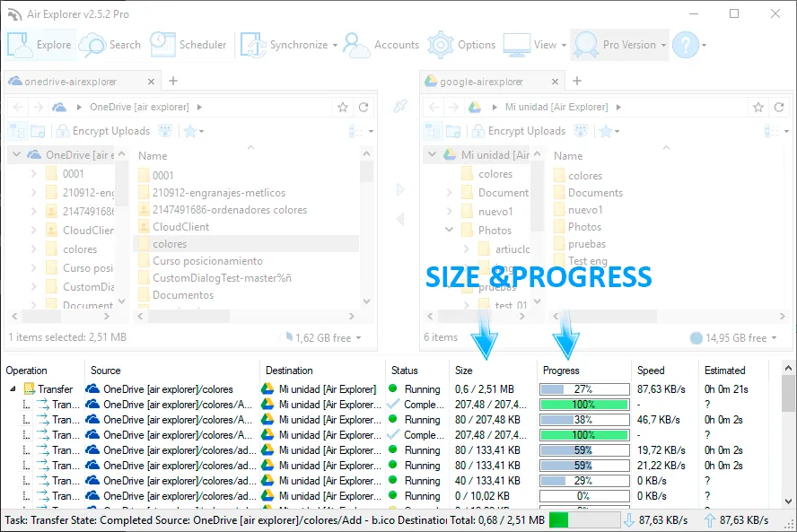Toggle Encrypt Uploads in the OneDrive pane
Image resolution: width=797 pixels, height=532 pixels.
(x=103, y=131)
